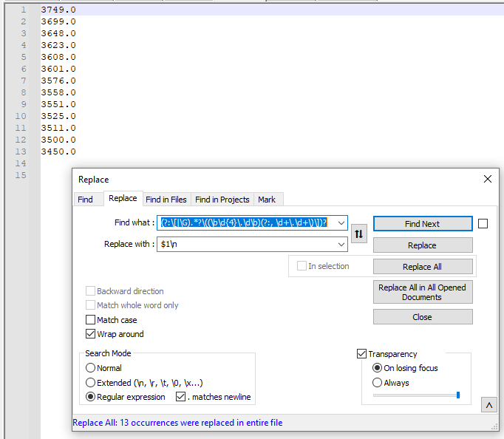Click the Replace button

(x=423, y=245)
